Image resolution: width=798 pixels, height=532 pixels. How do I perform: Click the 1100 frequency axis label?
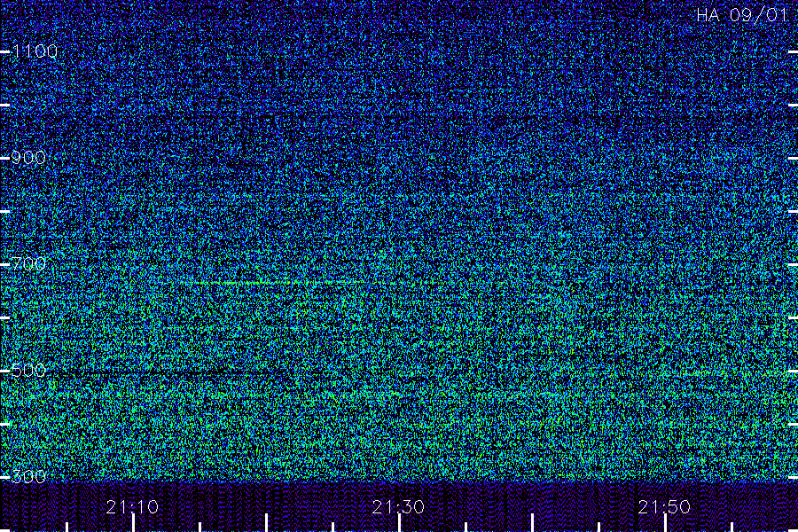tap(35, 51)
